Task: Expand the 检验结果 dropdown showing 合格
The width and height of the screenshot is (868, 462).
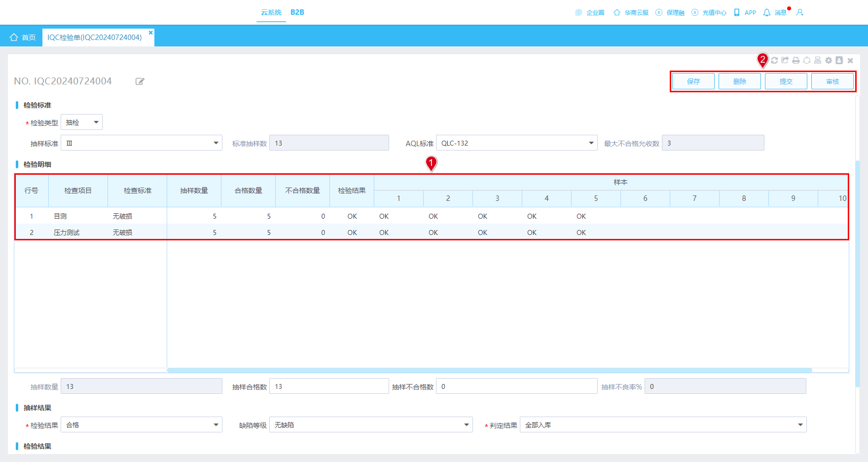Action: (x=142, y=425)
